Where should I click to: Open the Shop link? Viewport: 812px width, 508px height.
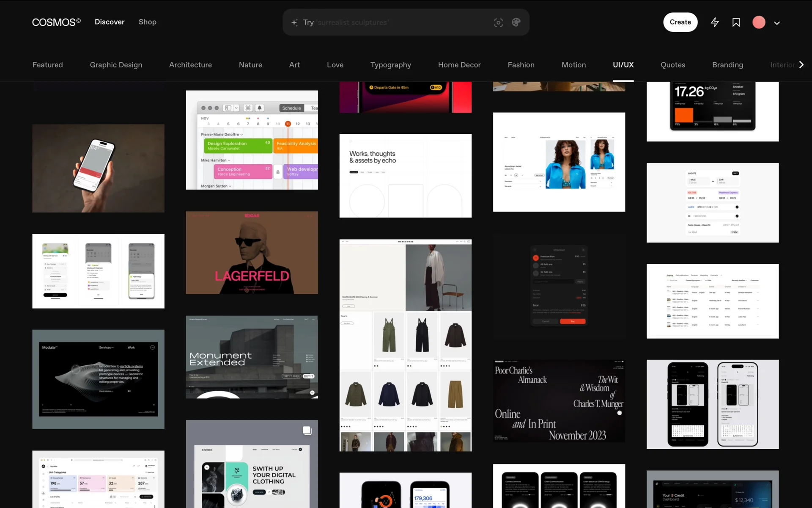click(x=147, y=22)
